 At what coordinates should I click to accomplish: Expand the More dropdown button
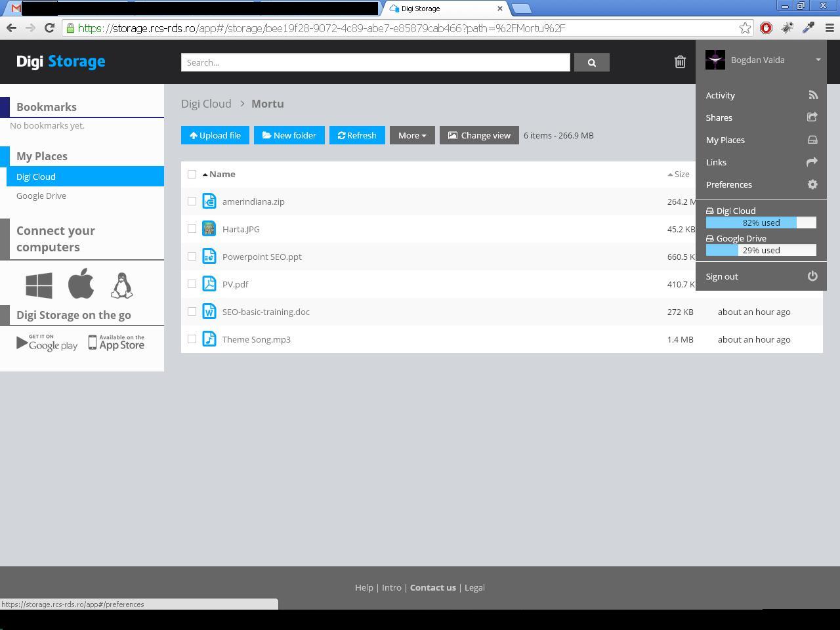coord(412,135)
